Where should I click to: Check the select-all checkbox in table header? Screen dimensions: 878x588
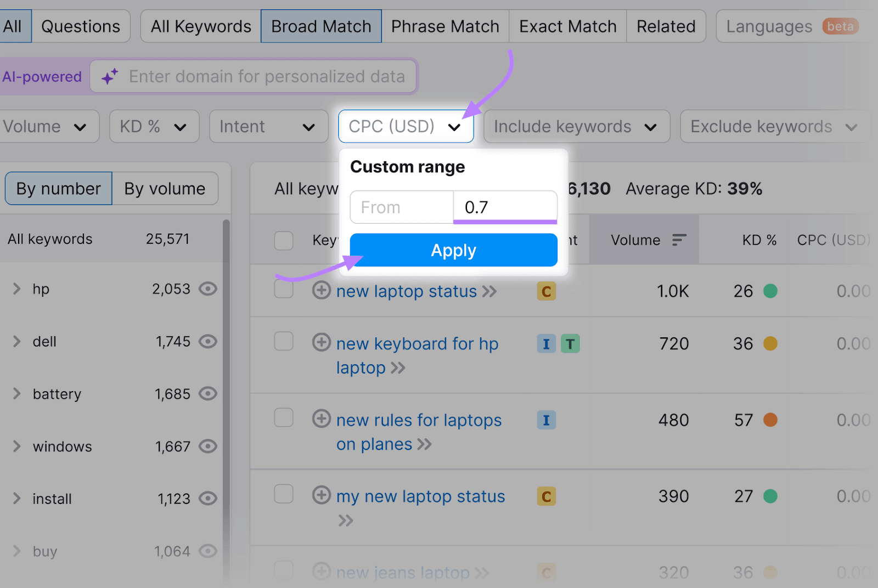(284, 240)
